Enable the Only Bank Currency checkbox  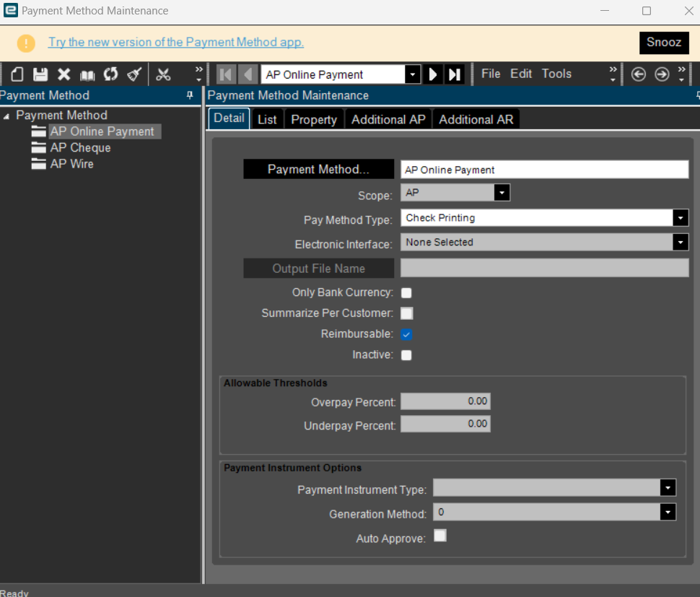406,293
